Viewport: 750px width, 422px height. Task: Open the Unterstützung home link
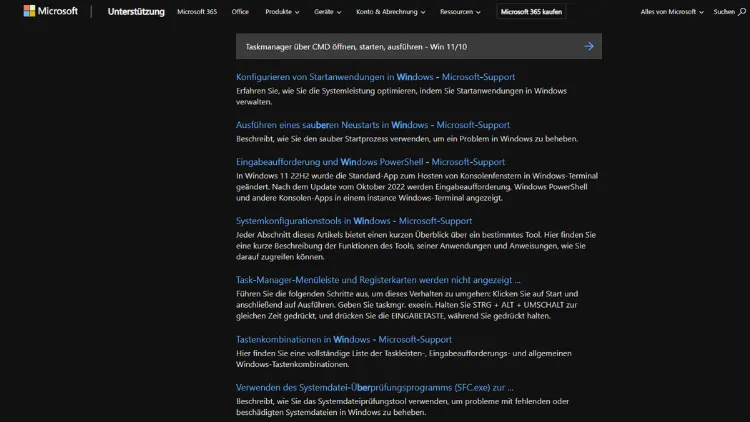[136, 11]
